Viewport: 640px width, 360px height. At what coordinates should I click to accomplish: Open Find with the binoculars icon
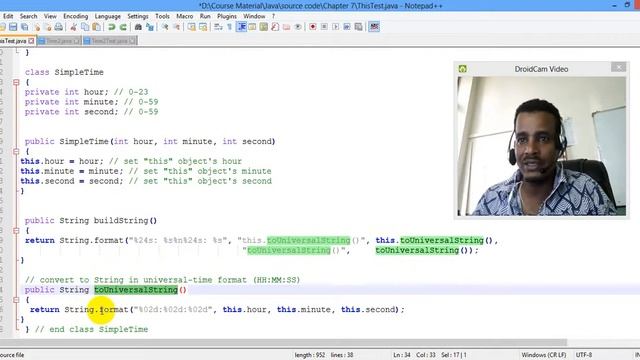pyautogui.click(x=138, y=27)
